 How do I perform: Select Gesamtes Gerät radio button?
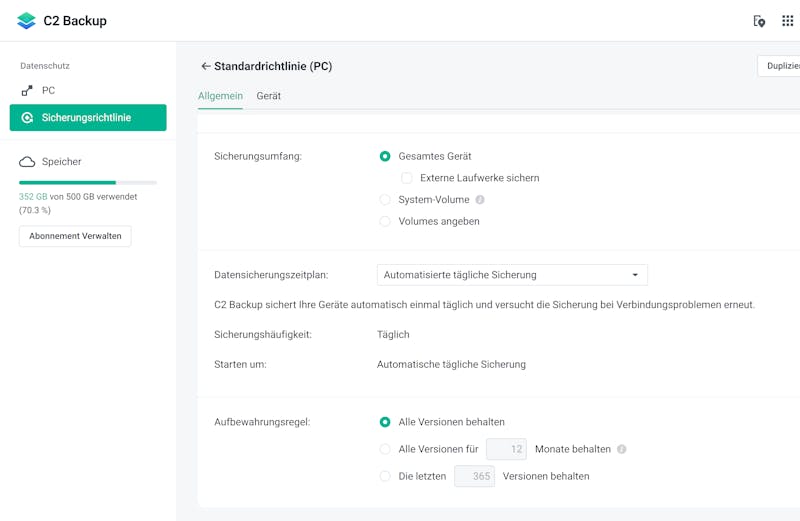[385, 156]
